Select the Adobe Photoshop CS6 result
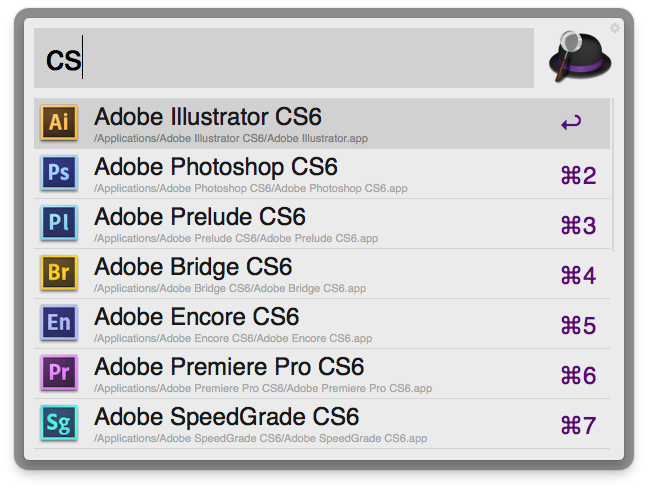Image resolution: width=648 pixels, height=490 pixels. coord(322,174)
